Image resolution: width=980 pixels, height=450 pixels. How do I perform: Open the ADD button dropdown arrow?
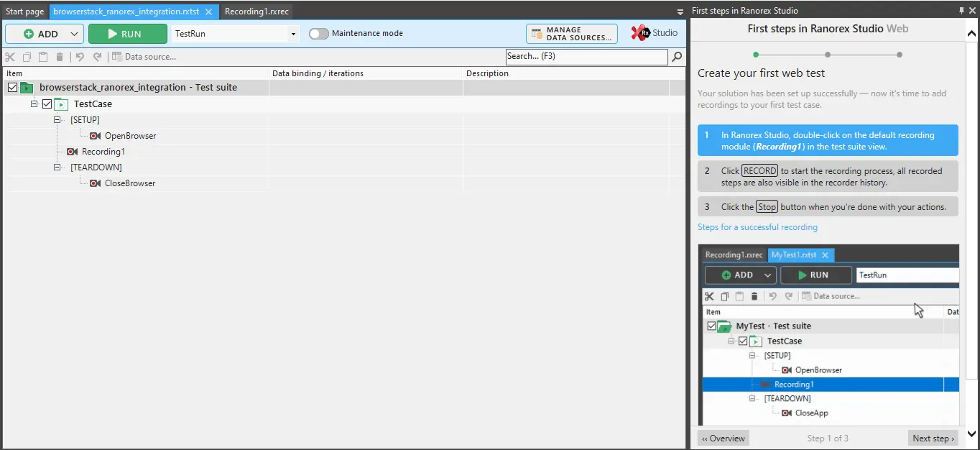[x=75, y=34]
